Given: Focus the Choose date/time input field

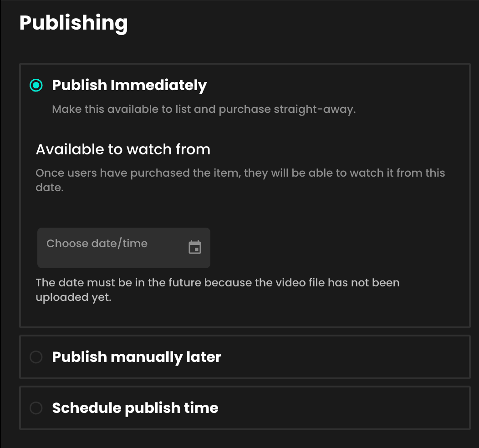Looking at the screenshot, I should pos(124,248).
